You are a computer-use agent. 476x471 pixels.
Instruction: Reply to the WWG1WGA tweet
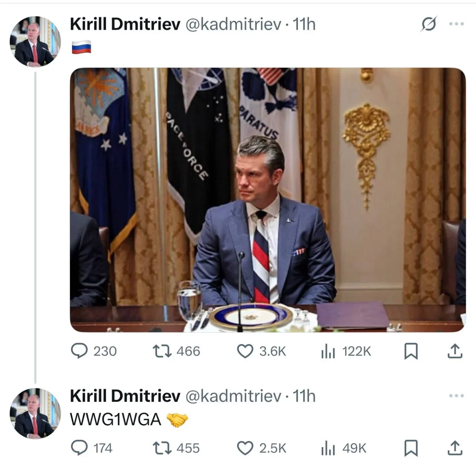pyautogui.click(x=79, y=449)
